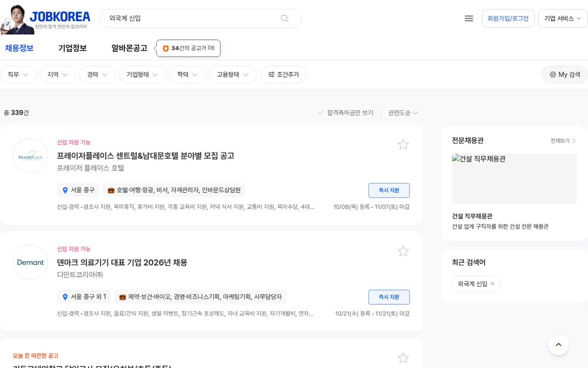Screen dimensions: 588x368
Task: Open the 건설 직무채용관 title link
Action: pos(472,216)
